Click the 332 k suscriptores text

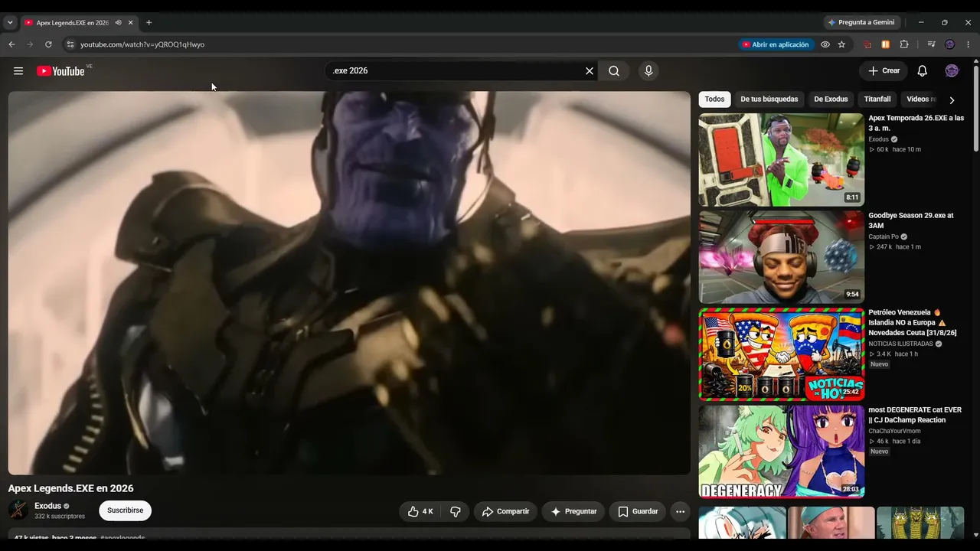pos(60,517)
